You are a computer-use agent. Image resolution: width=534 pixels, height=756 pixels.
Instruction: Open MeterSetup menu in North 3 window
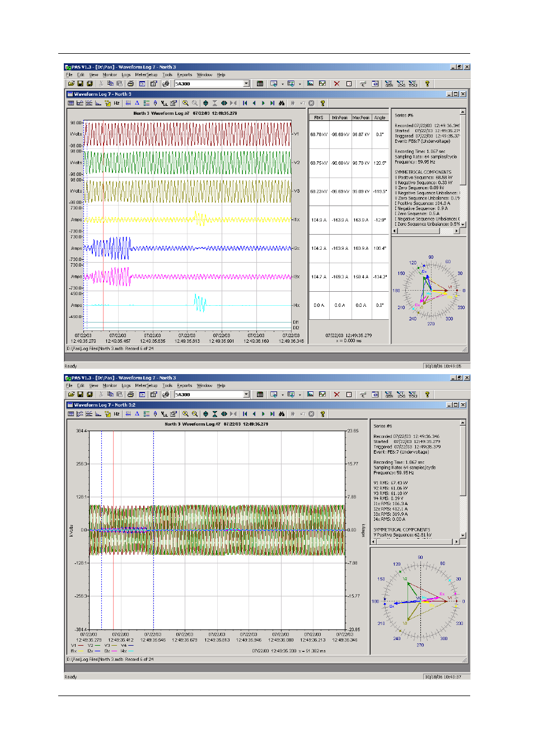pyautogui.click(x=146, y=75)
